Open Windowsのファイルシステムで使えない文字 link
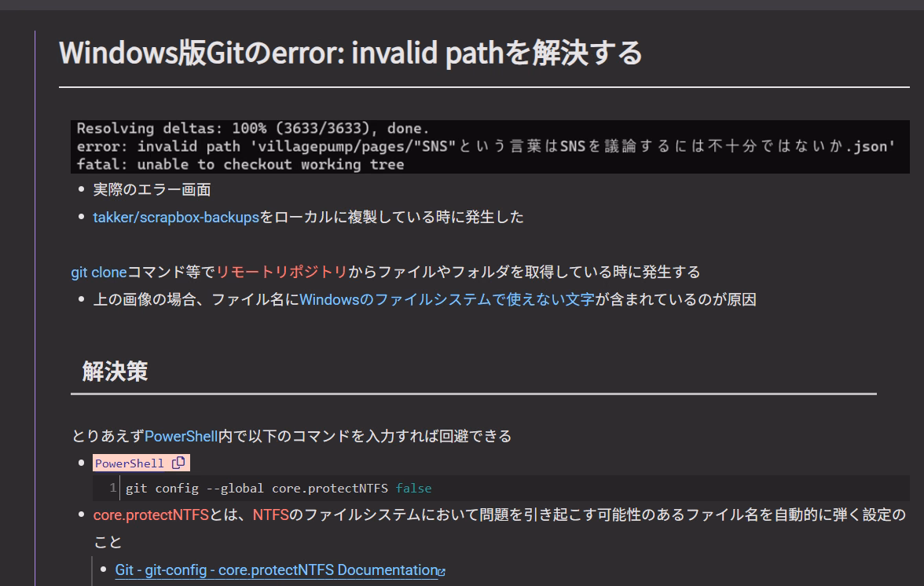924x586 pixels. (446, 300)
